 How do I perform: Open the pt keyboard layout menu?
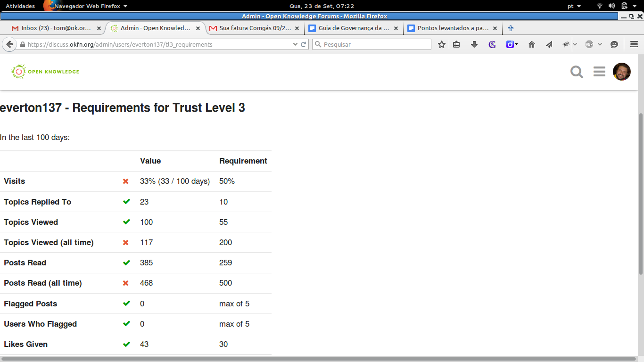[x=574, y=6]
